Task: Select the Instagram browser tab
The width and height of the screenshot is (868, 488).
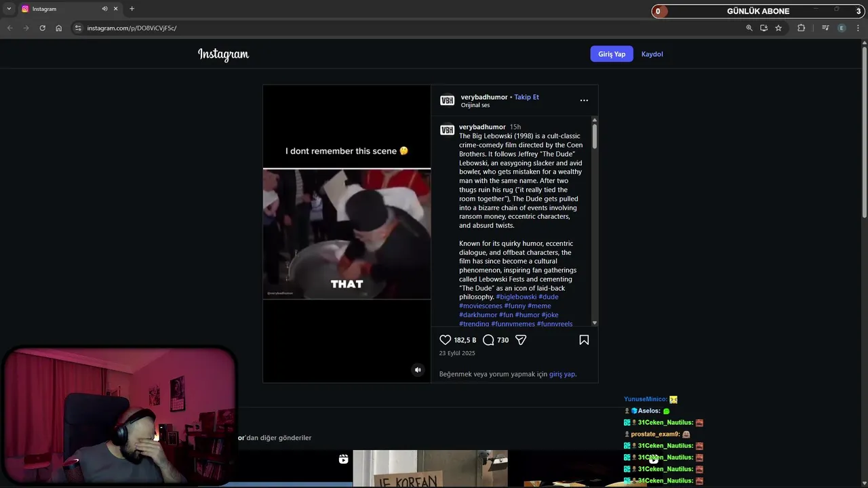Action: click(x=70, y=9)
